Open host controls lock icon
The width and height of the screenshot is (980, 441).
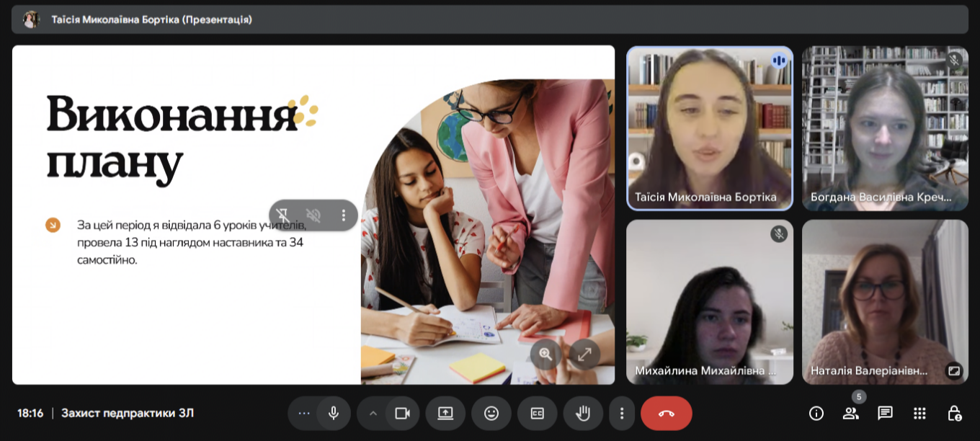click(954, 413)
